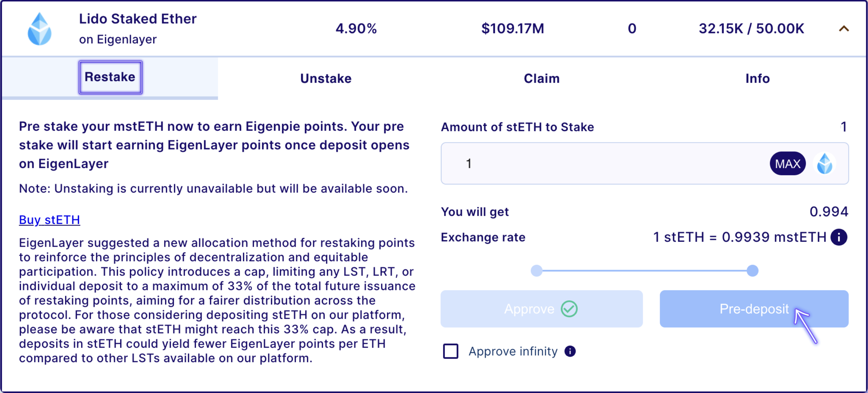Switch to the Restake tab
This screenshot has height=393, width=868.
pos(110,77)
